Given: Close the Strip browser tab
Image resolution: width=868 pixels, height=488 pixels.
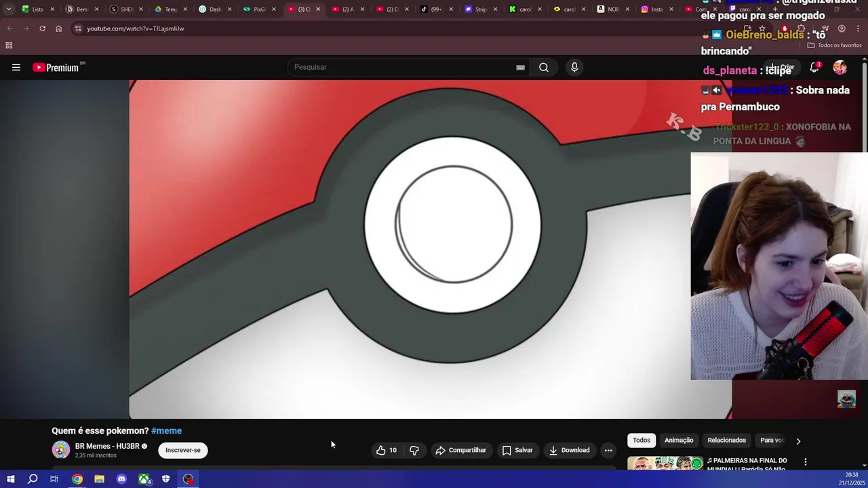Looking at the screenshot, I should point(495,9).
